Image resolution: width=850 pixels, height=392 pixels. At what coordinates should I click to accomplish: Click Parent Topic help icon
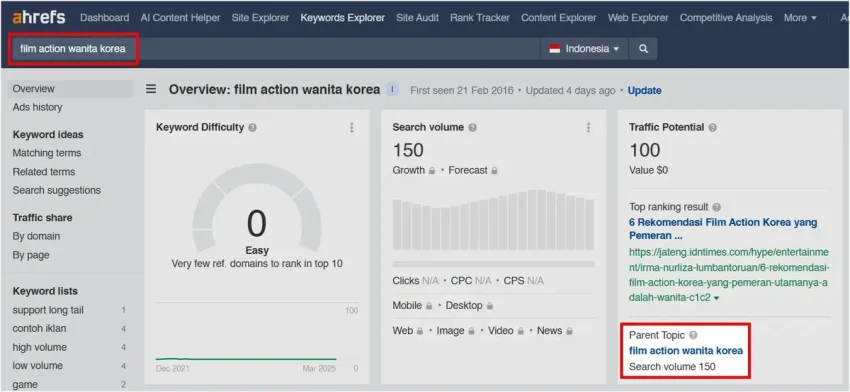click(693, 335)
